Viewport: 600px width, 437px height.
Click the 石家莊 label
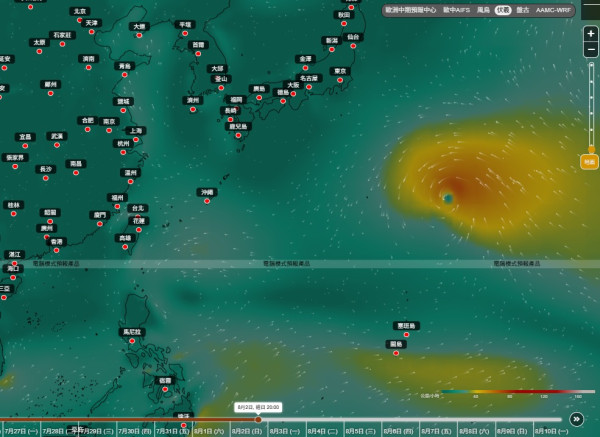[62, 35]
